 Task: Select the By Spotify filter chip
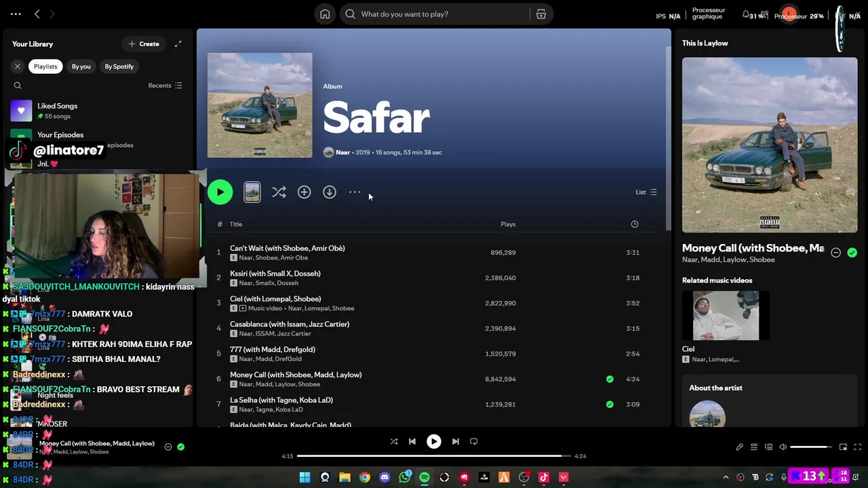(119, 66)
